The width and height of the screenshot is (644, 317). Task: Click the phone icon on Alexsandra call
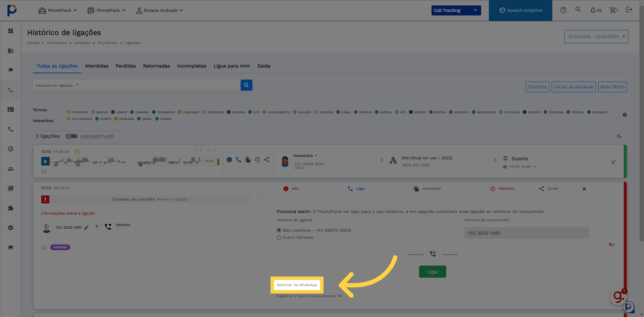coord(239,160)
